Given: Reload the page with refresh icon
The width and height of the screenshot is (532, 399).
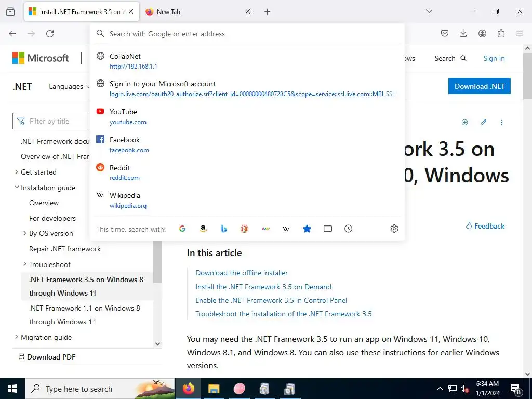Looking at the screenshot, I should point(50,33).
